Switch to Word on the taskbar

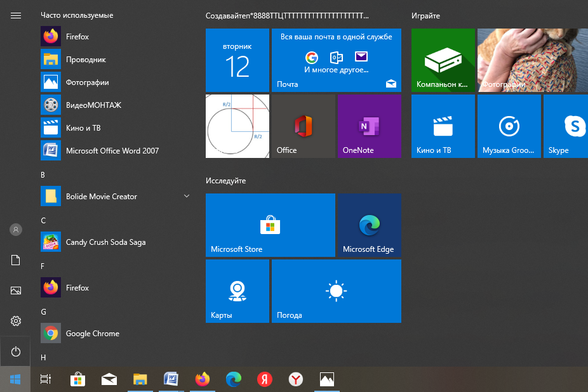click(171, 379)
